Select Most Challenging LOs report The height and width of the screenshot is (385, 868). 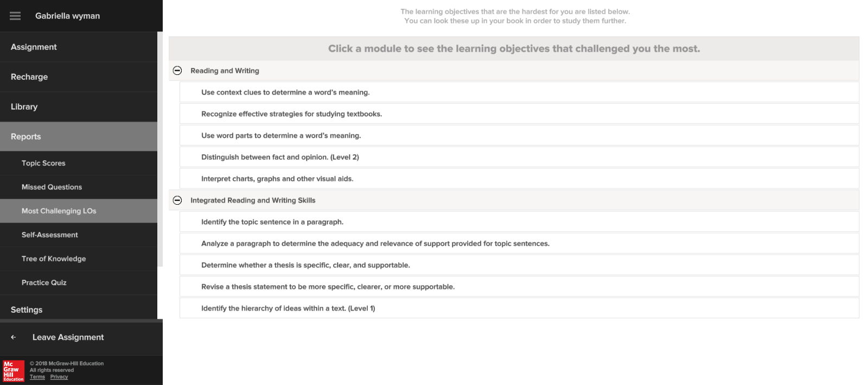click(79, 211)
